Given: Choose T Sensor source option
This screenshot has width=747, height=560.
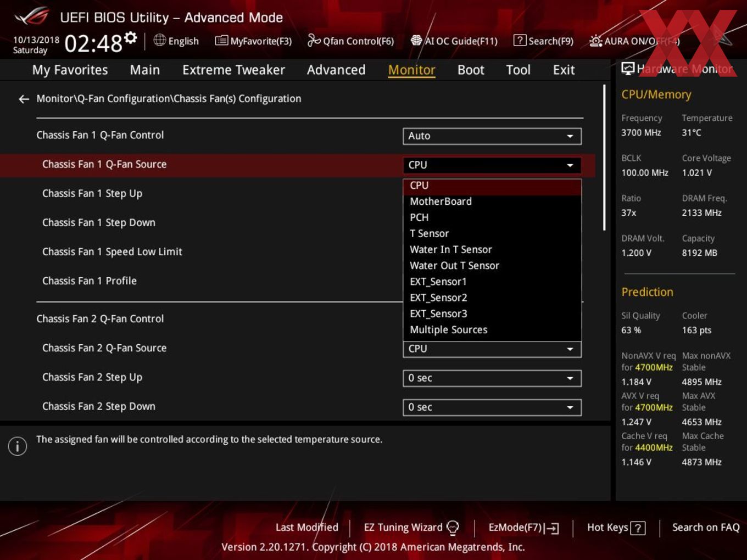Looking at the screenshot, I should [x=492, y=233].
